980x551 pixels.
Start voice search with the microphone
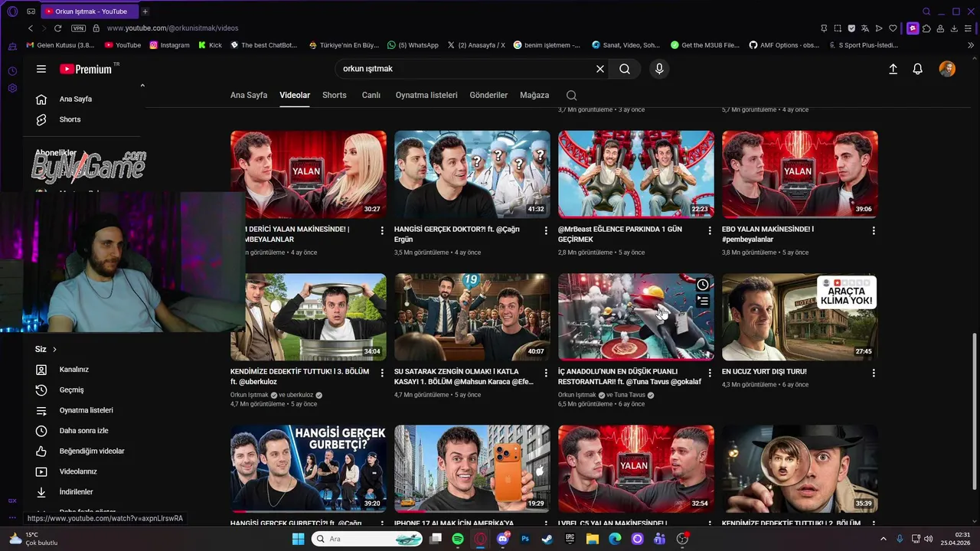tap(659, 69)
